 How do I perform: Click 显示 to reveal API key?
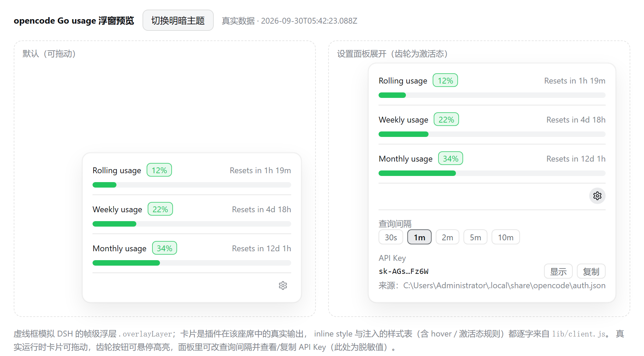(x=558, y=271)
